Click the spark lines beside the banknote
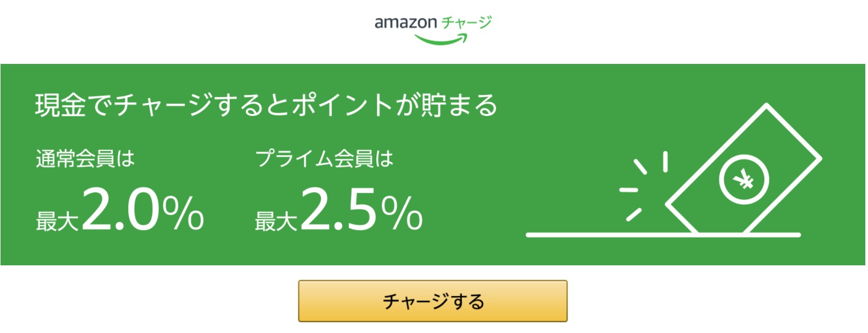The image size is (868, 333). [x=643, y=186]
